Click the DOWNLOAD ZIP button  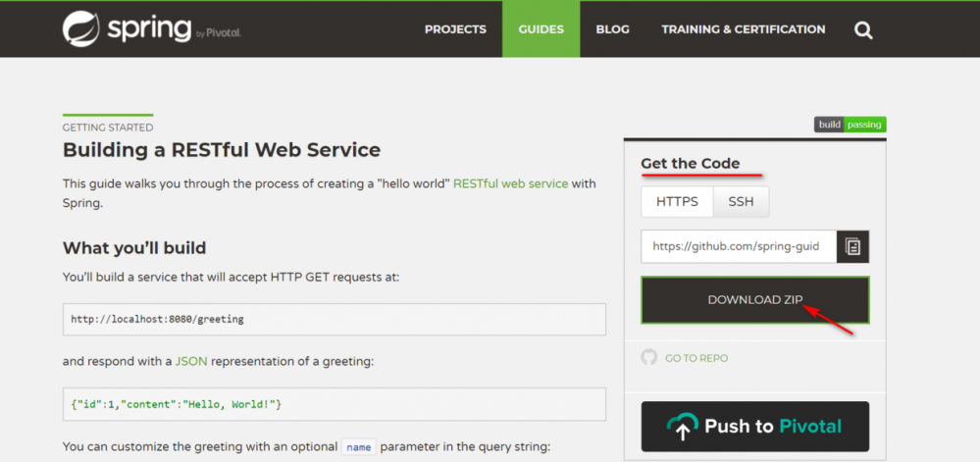tap(755, 300)
